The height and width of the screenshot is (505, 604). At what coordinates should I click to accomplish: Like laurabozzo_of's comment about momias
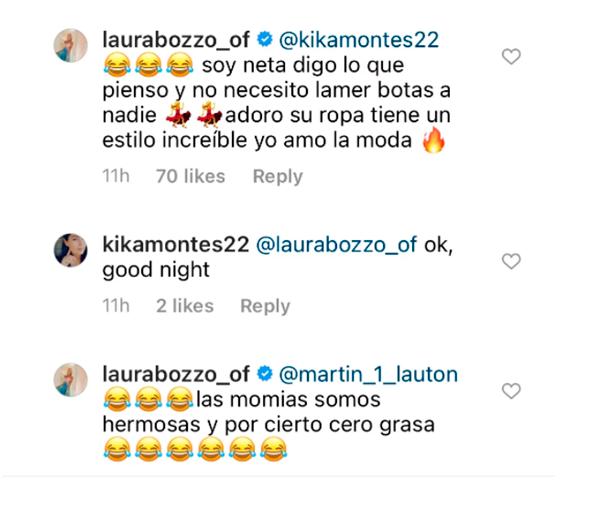pos(511,391)
